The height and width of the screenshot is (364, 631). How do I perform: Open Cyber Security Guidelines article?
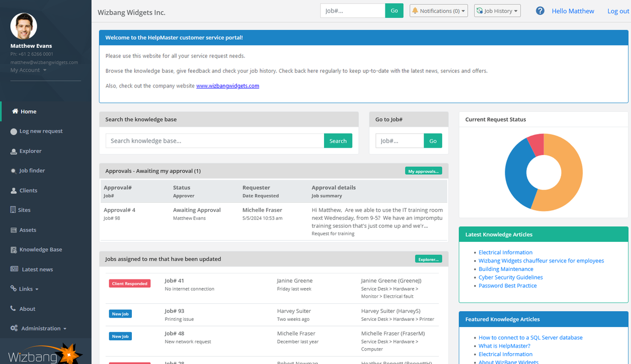point(510,277)
